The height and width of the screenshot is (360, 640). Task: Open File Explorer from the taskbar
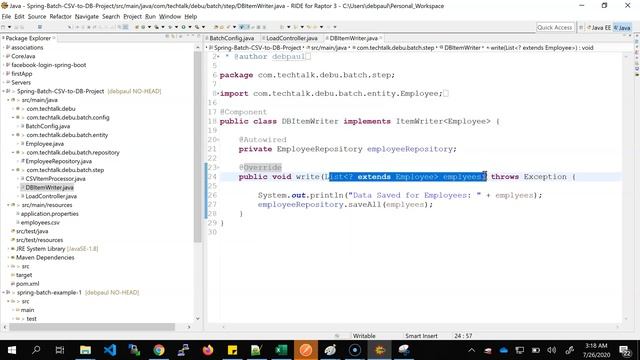(x=85, y=350)
